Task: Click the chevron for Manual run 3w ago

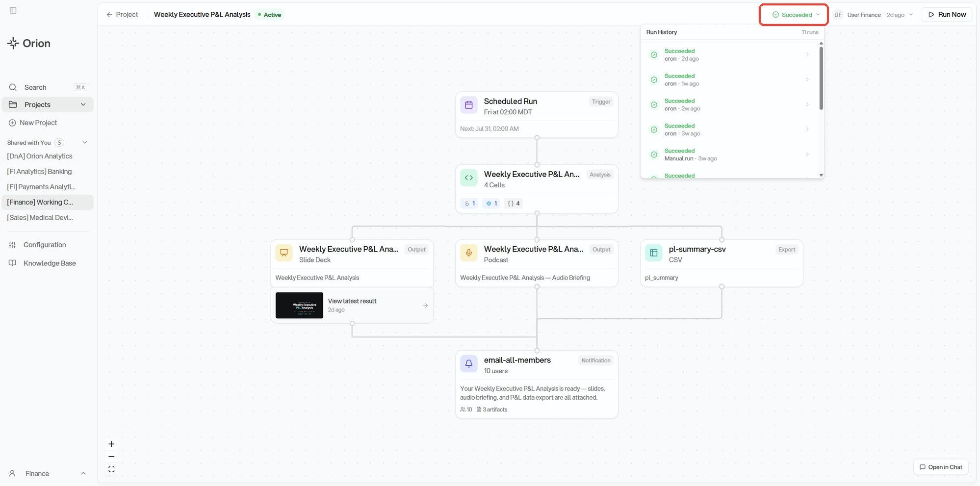Action: tap(807, 154)
